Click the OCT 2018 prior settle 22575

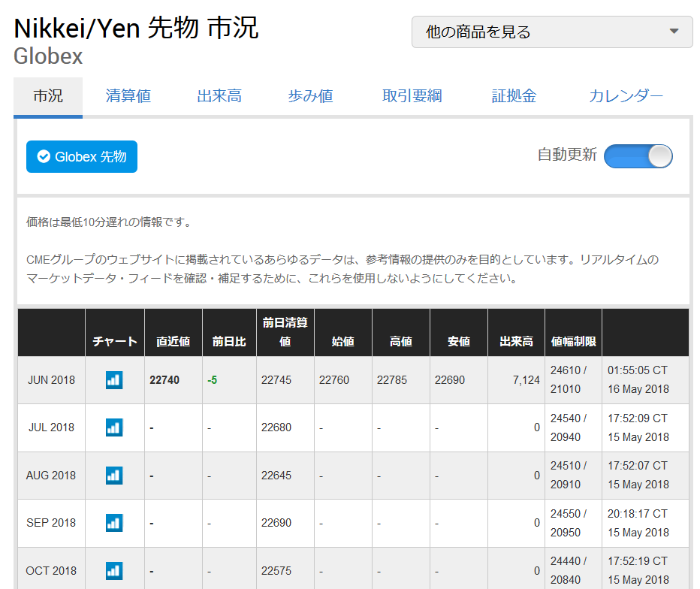pyautogui.click(x=276, y=571)
